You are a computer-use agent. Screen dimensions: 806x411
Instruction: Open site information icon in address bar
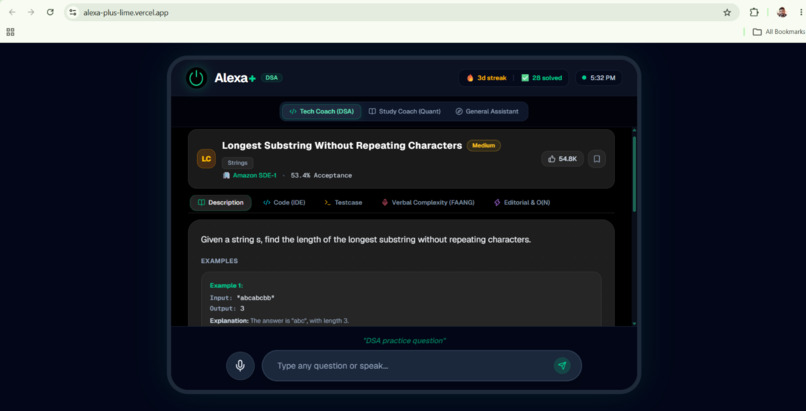coord(72,12)
